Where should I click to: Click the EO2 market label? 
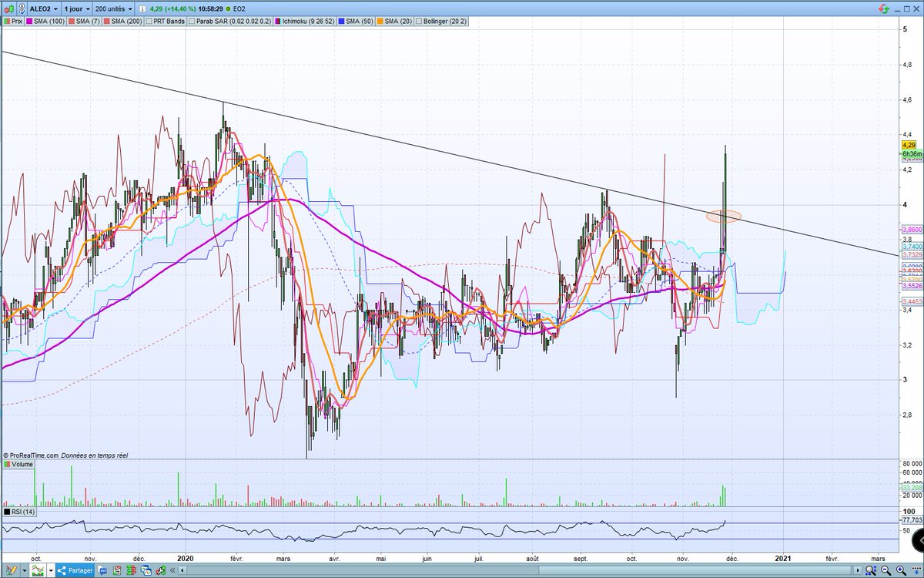click(239, 9)
